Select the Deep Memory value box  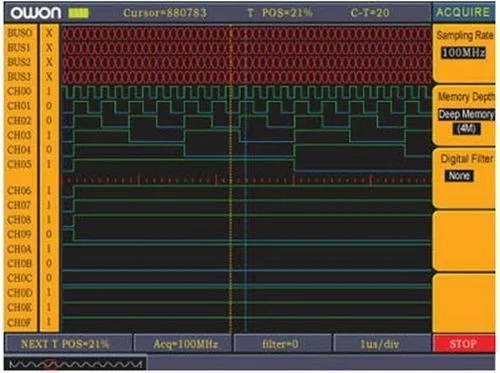pyautogui.click(x=466, y=115)
